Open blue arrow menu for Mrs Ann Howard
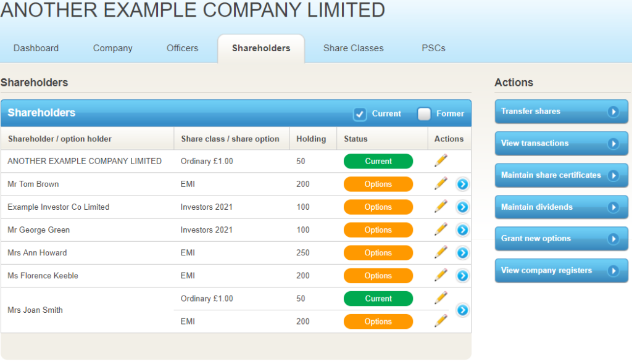Image resolution: width=632 pixels, height=364 pixels. coord(462,253)
